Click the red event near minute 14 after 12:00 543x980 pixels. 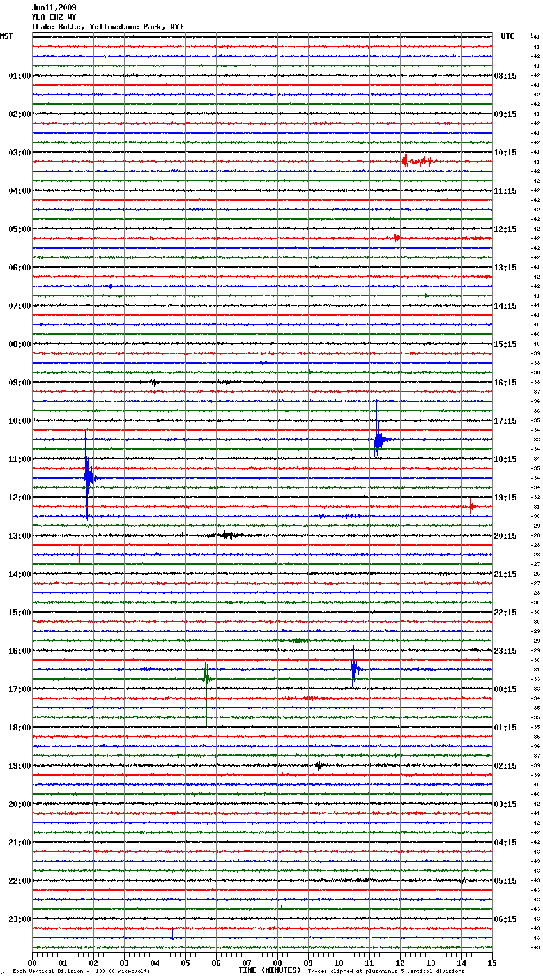[x=471, y=507]
